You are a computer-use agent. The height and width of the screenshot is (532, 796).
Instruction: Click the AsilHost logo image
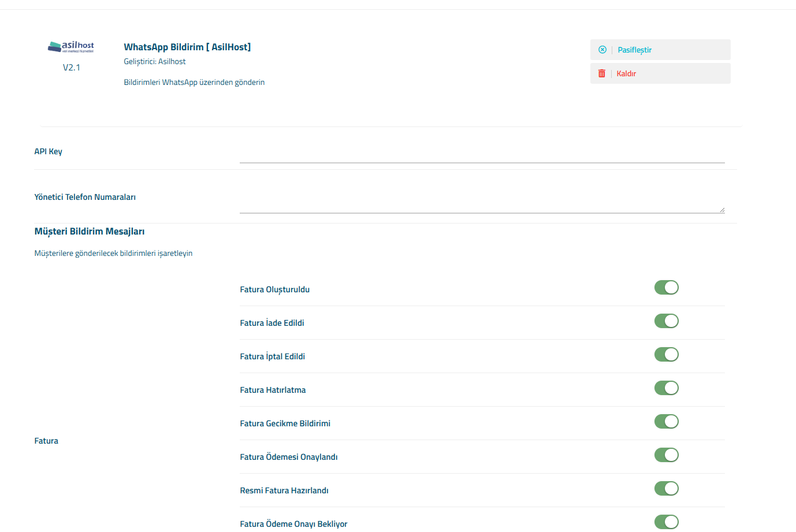tap(71, 46)
